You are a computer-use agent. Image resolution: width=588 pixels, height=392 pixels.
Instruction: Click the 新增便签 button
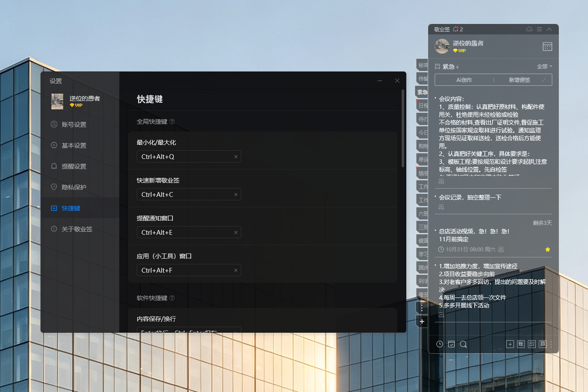[520, 80]
